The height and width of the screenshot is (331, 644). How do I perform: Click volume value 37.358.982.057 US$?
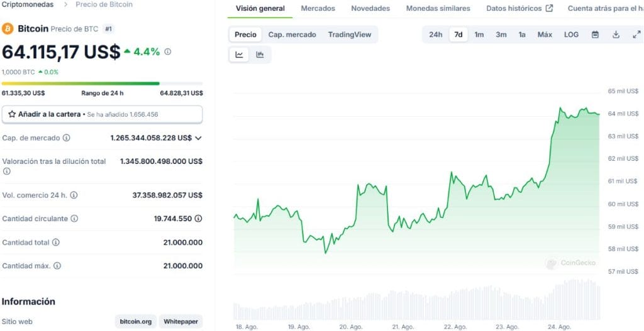pos(167,195)
